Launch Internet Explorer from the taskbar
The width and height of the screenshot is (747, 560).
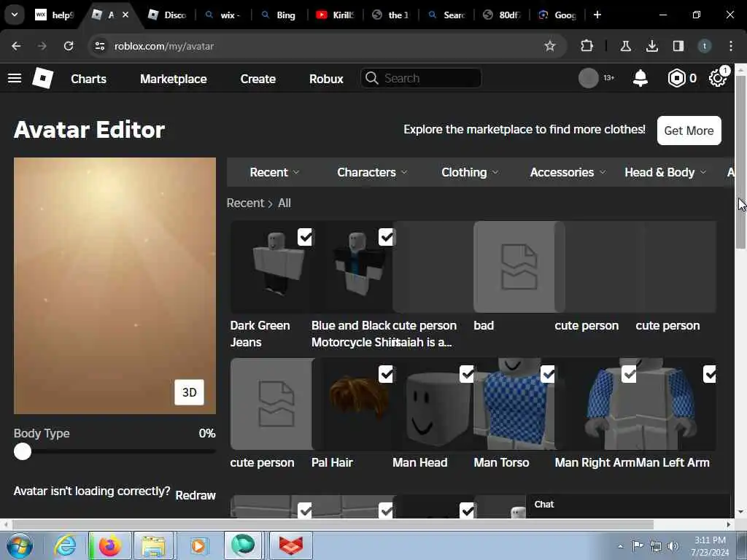point(65,545)
